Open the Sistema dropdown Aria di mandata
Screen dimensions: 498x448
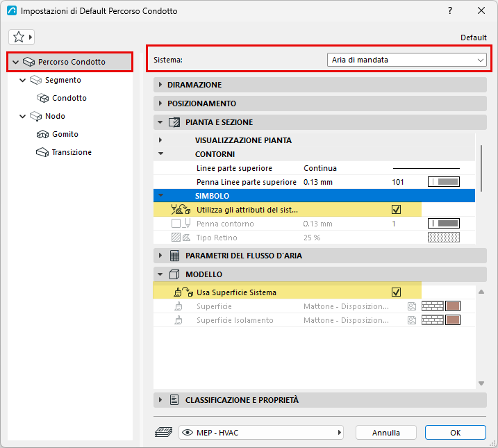[x=407, y=60]
